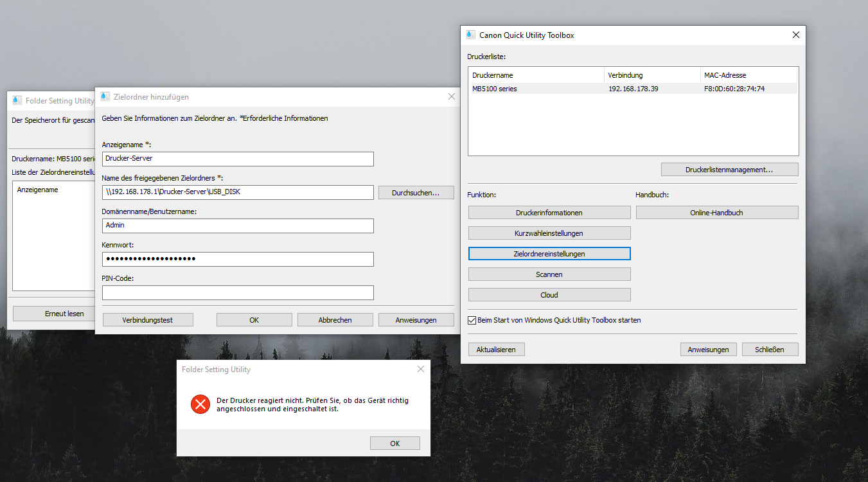Open Druckerinformationen in the Toolbox
Screen dimensions: 868x482
point(549,213)
